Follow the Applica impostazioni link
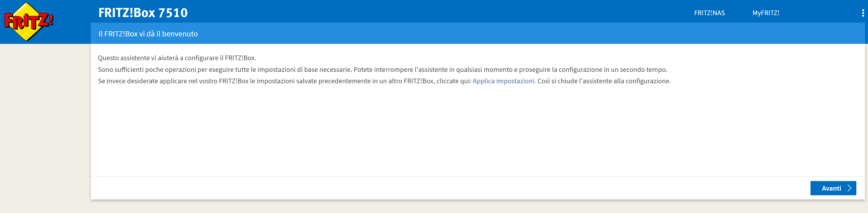 click(504, 81)
